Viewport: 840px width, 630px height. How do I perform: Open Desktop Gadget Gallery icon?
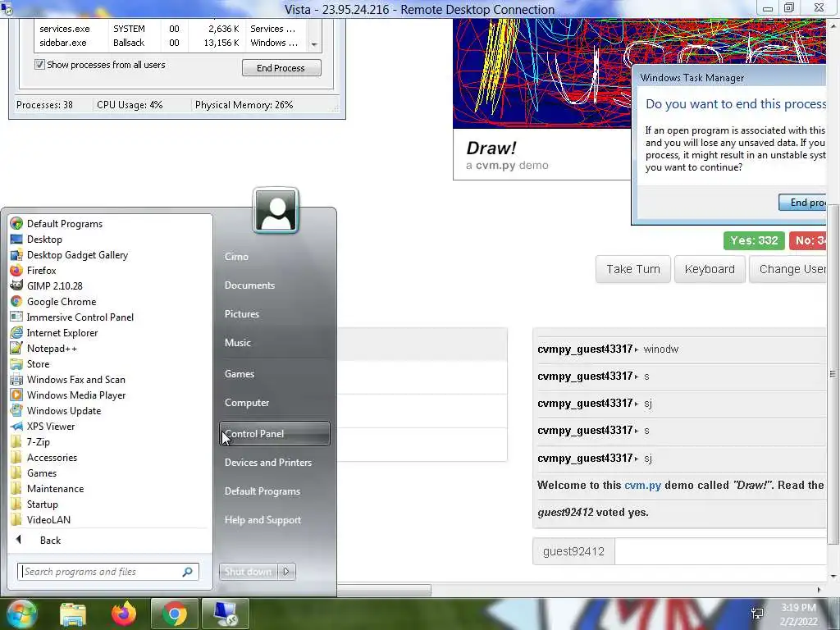coord(16,254)
